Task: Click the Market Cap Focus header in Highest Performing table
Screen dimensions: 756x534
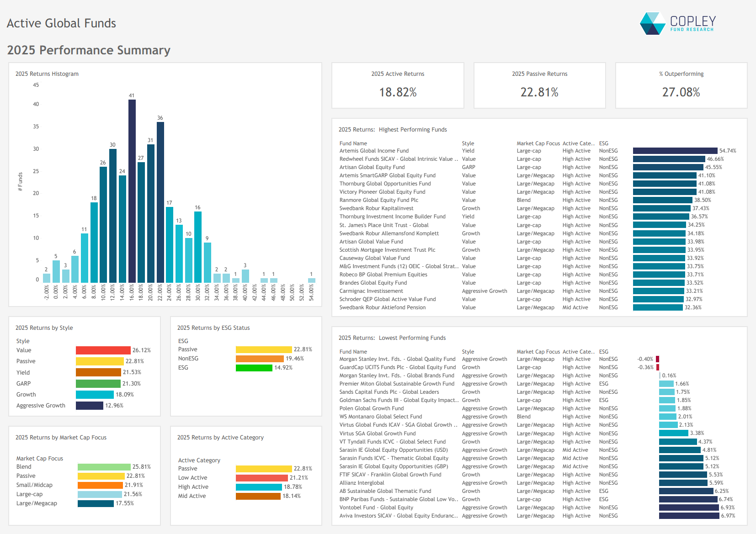Action: (x=538, y=143)
